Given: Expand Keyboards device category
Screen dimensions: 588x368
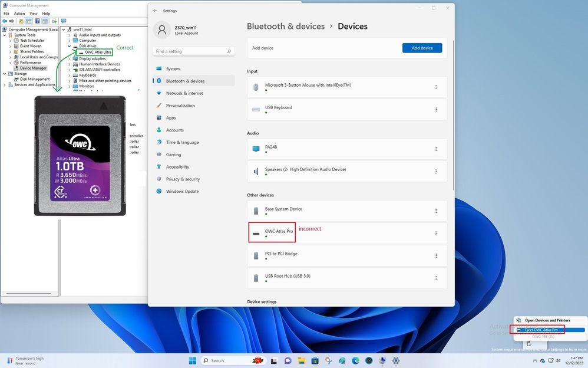Looking at the screenshot, I should (x=70, y=75).
